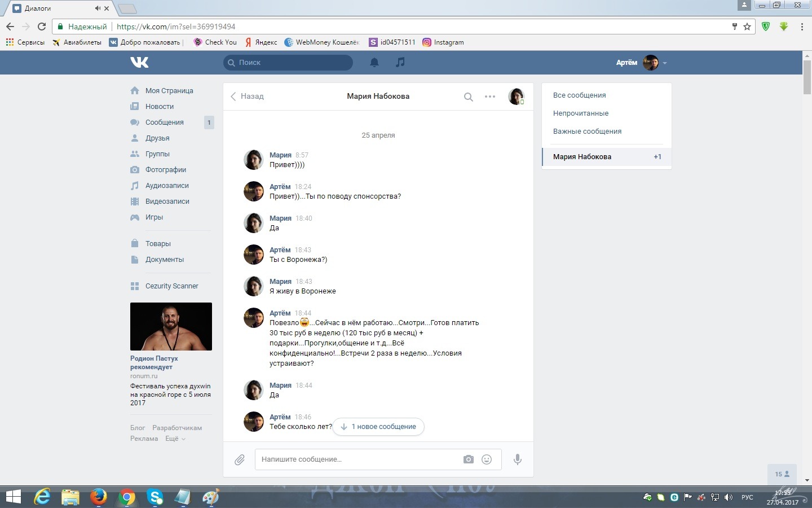Click the green download arrow extension
Screen dimensions: 812x508
[x=784, y=27]
